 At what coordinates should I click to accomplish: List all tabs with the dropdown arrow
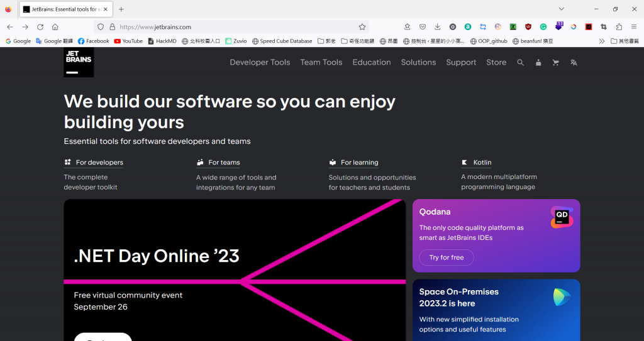point(562,9)
